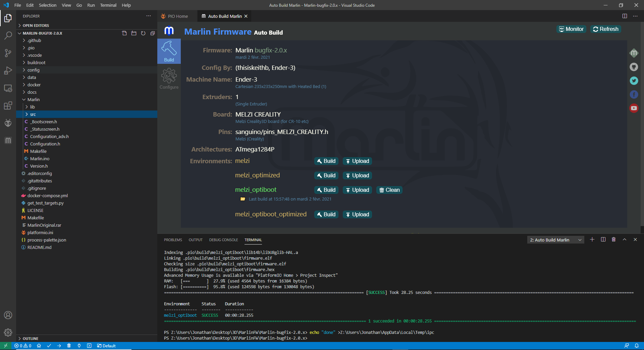Expand the src folder
This screenshot has width=644, height=350.
(87, 115)
